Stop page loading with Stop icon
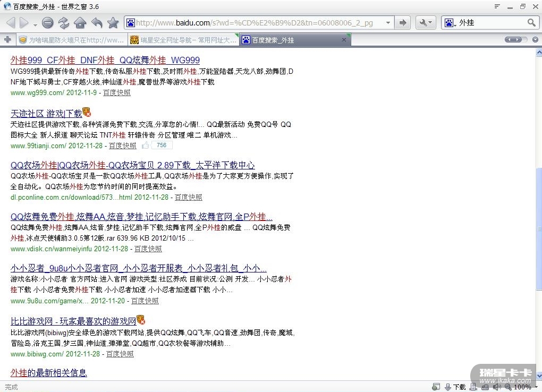Viewport: 542px width, 392px height. point(48,23)
